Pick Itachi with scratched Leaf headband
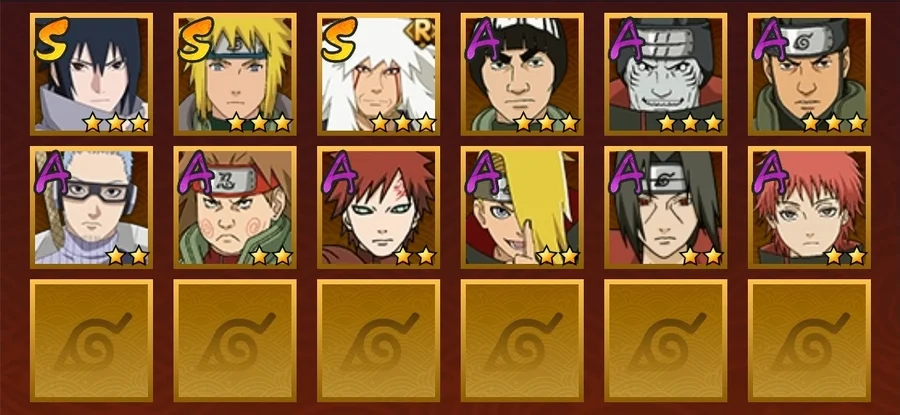This screenshot has height=415, width=900. click(x=666, y=207)
